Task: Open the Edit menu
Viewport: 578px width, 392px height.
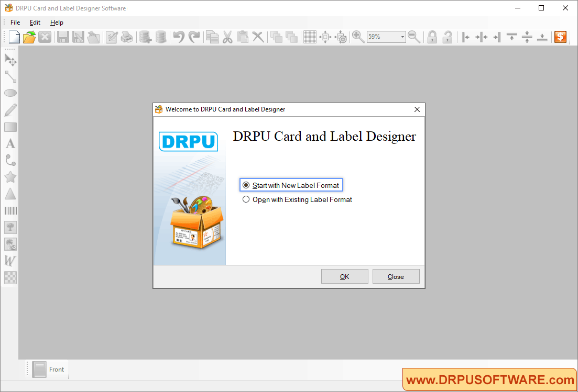Action: tap(35, 23)
